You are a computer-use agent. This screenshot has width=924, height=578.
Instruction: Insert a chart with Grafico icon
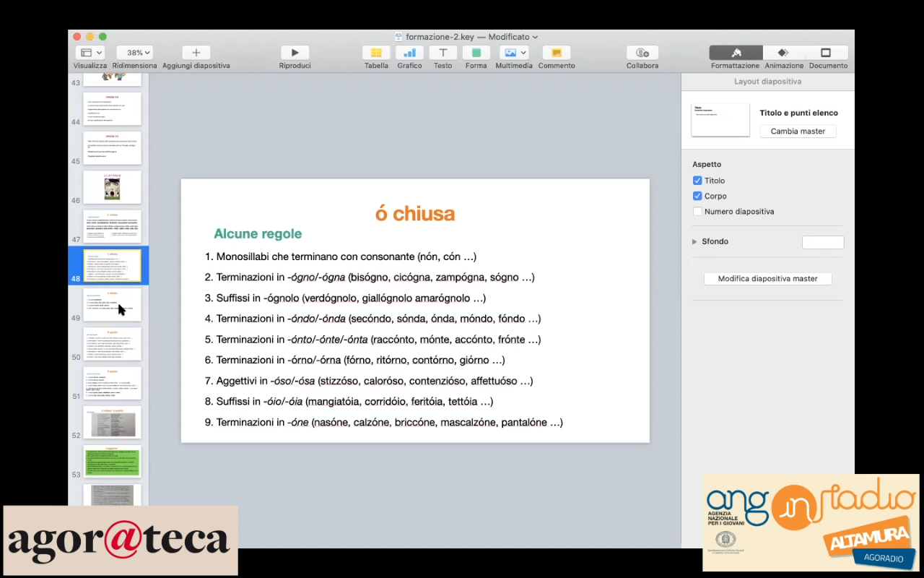tap(409, 53)
